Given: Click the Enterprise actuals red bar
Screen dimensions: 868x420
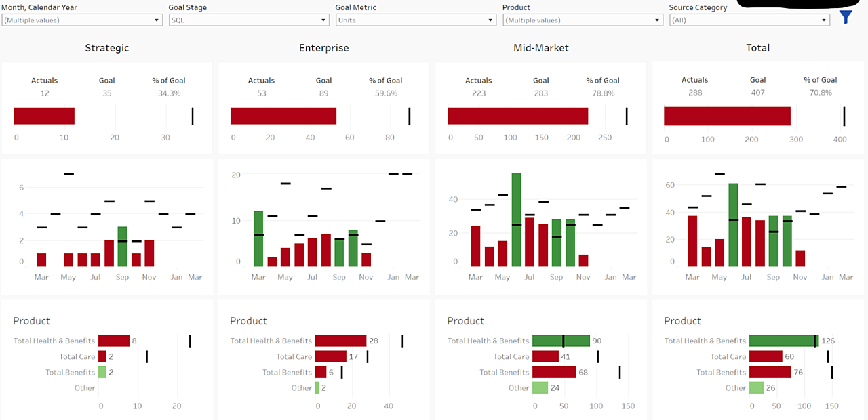Looking at the screenshot, I should click(x=283, y=116).
